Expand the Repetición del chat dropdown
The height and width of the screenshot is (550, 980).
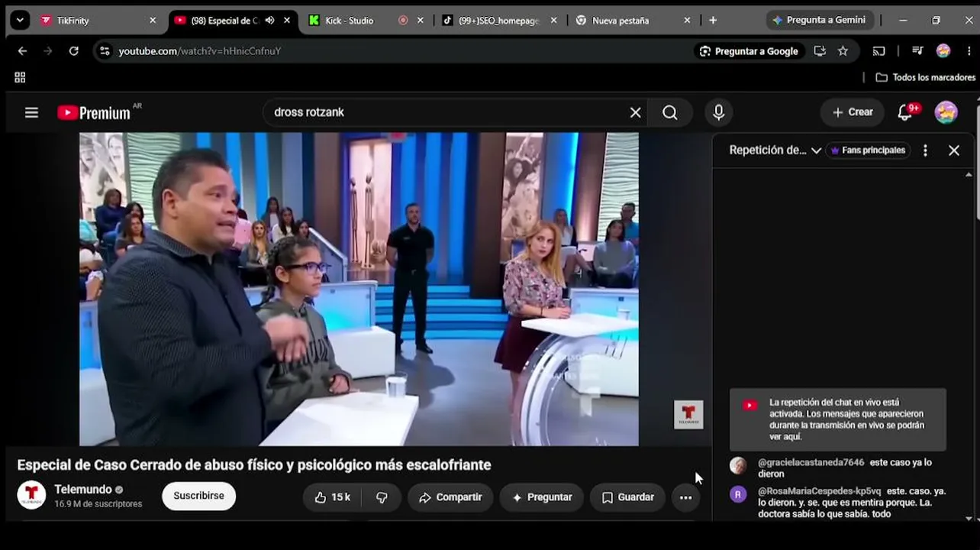click(775, 150)
